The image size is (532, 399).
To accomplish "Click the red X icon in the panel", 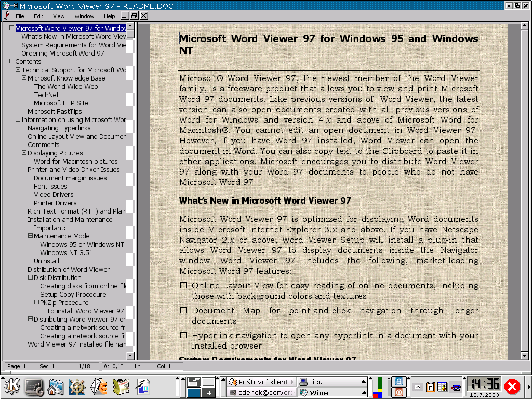I will [512, 387].
